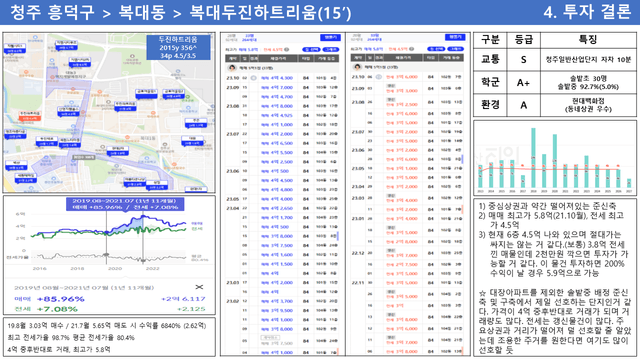Click the agent avatar in left transaction list

pos(232,68)
